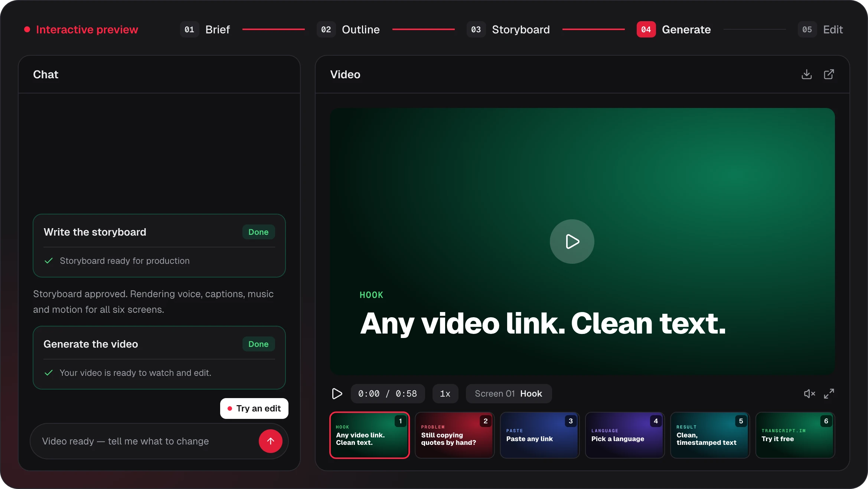The width and height of the screenshot is (868, 489).
Task: Jump to the Edit step
Action: (820, 29)
